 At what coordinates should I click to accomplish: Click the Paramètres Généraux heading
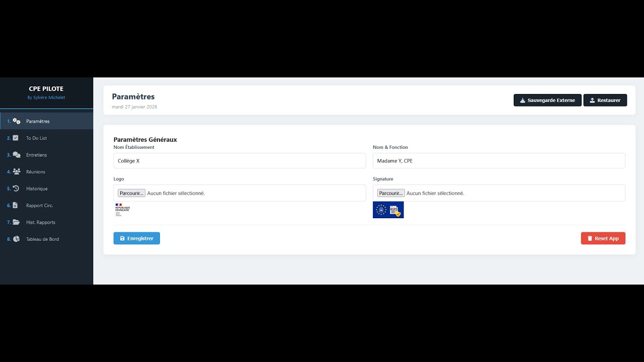click(145, 140)
